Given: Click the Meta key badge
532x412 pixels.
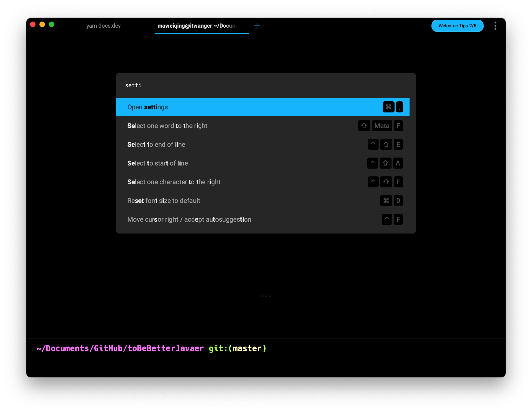Looking at the screenshot, I should tap(382, 126).
